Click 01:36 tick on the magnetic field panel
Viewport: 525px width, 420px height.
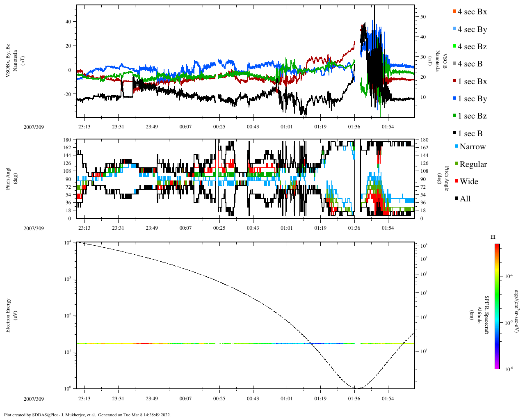tap(354, 127)
